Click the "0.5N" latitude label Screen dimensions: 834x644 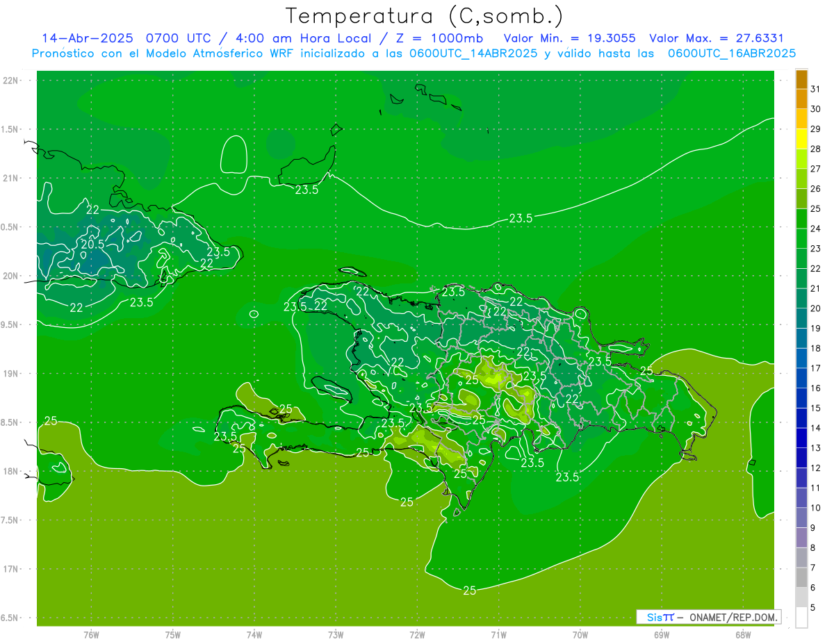coord(10,227)
